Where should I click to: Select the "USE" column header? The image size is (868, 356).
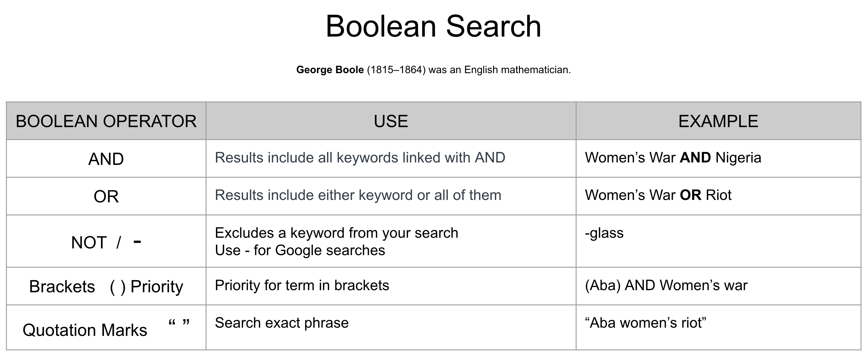390,121
